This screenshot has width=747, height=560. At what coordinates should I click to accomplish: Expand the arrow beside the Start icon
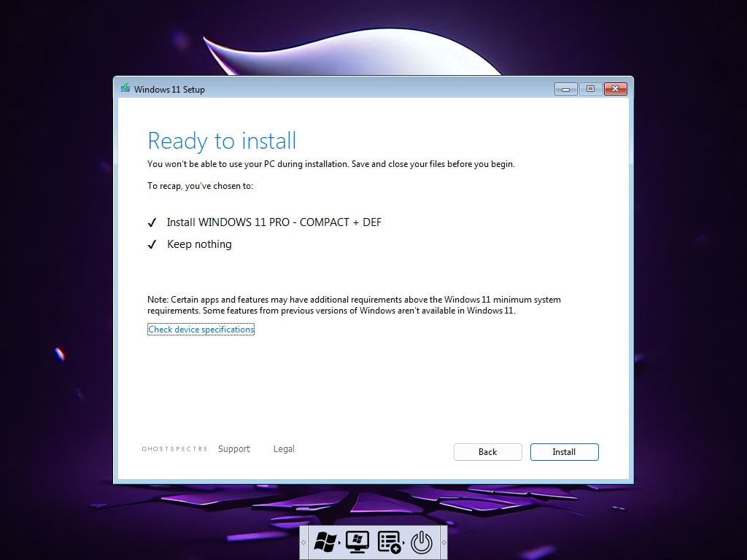pos(338,542)
